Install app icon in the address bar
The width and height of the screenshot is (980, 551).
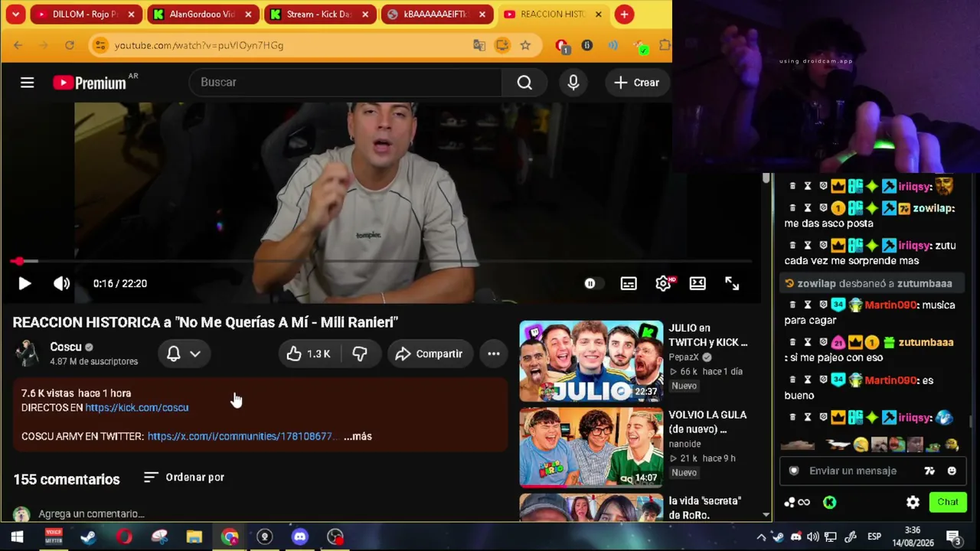502,45
